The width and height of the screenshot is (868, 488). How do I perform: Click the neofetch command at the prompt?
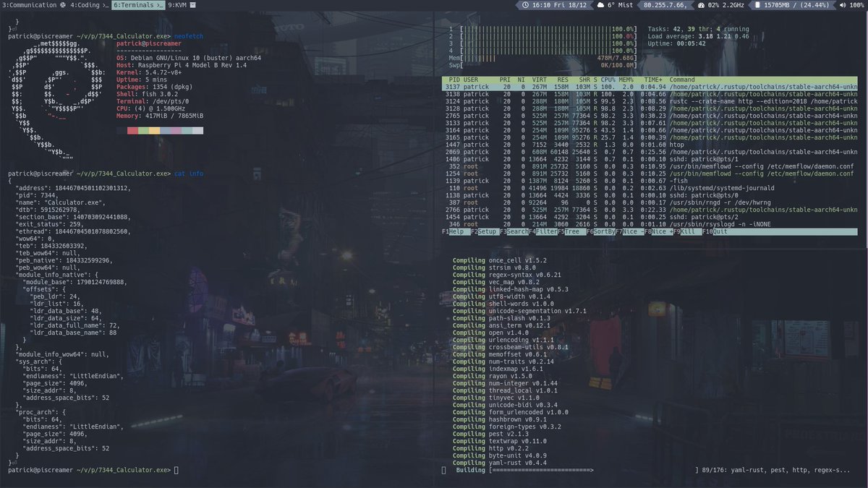tap(190, 35)
